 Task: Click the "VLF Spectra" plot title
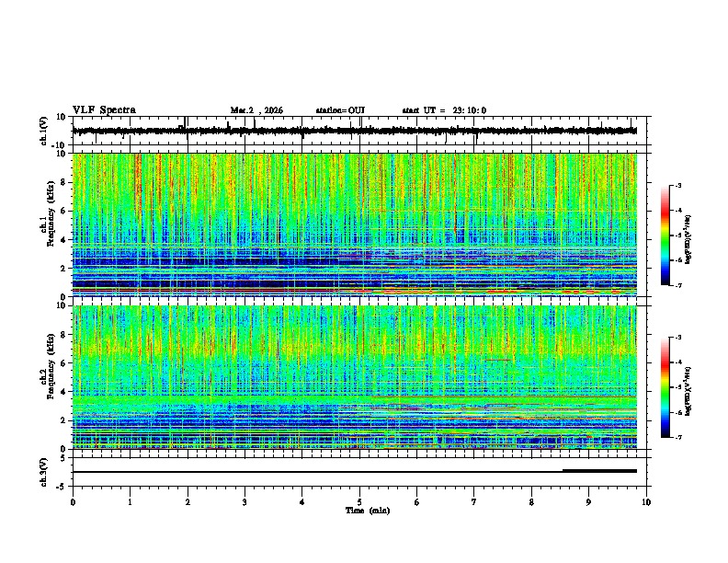coord(104,110)
